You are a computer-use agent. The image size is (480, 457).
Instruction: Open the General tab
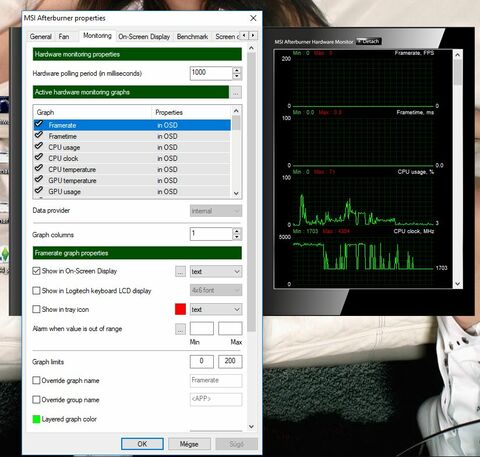41,36
